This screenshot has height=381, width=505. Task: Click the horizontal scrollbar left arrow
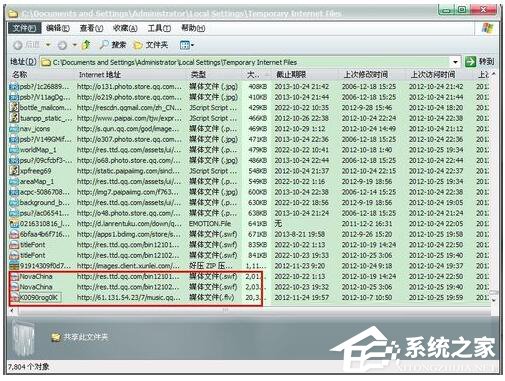pos(13,311)
